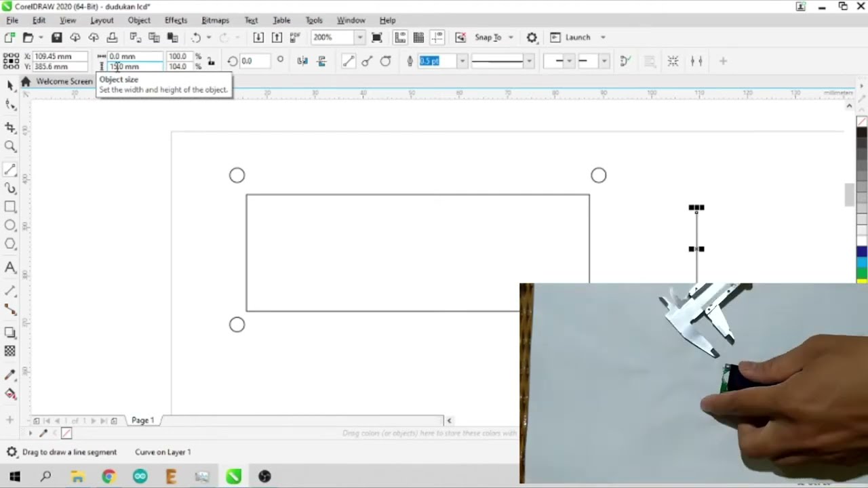Toggle show rulers button

[400, 37]
